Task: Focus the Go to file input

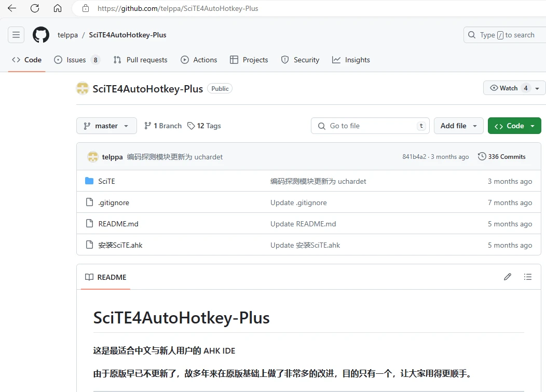Action: coord(370,126)
